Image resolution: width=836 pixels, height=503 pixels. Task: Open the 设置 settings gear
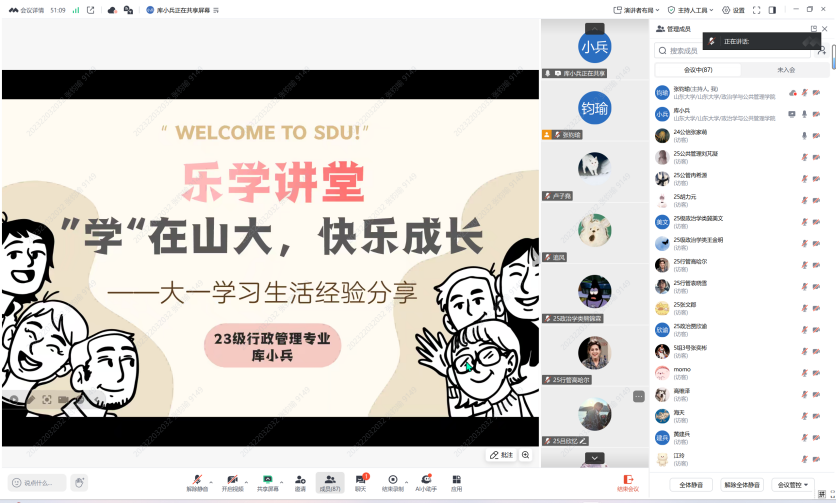click(x=733, y=10)
